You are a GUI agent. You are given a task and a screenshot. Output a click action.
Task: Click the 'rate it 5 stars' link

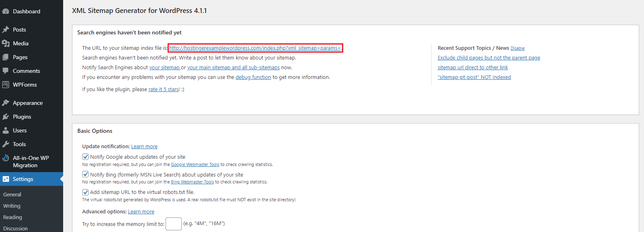(164, 89)
